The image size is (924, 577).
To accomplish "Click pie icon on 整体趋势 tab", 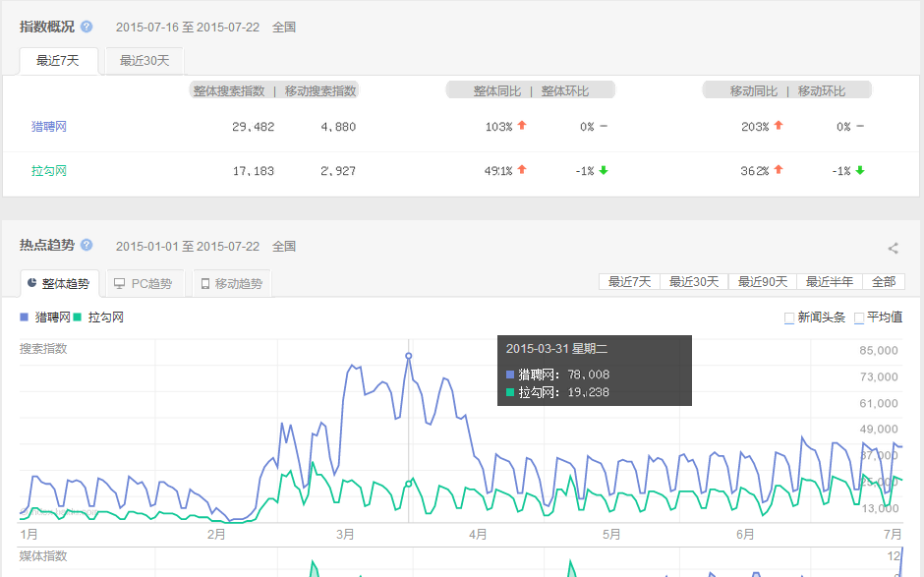I will [x=31, y=283].
